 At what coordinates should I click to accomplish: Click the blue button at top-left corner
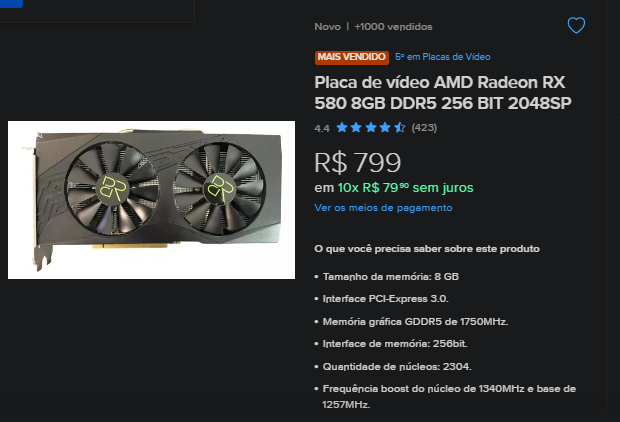(x=11, y=4)
